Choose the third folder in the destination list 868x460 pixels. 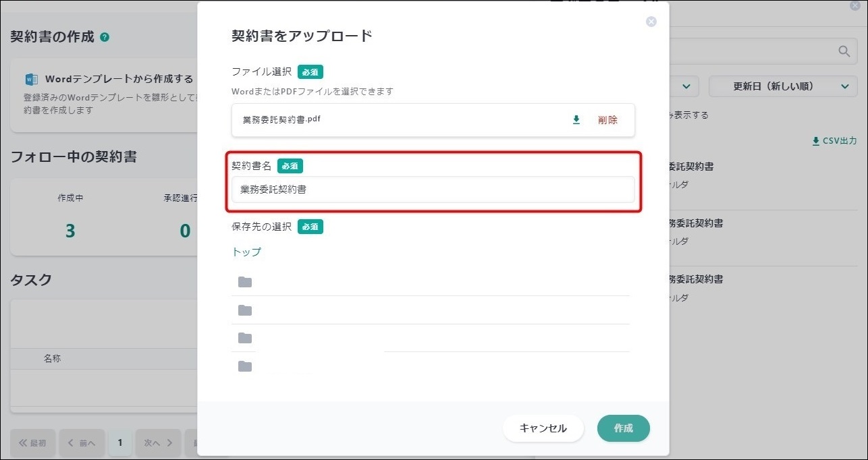[x=245, y=338]
